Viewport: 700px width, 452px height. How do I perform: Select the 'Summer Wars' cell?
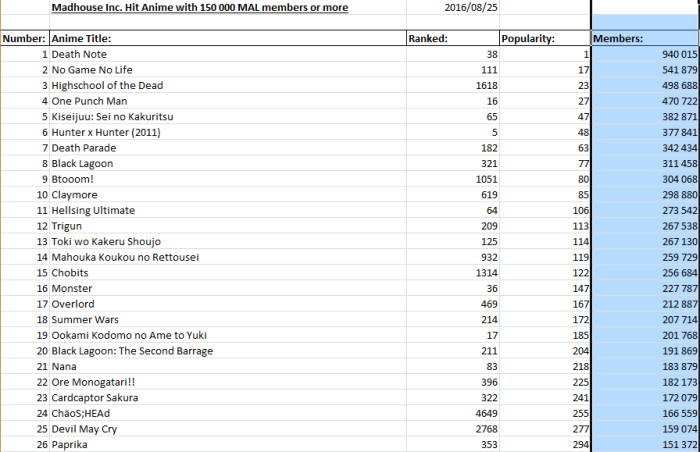point(228,320)
